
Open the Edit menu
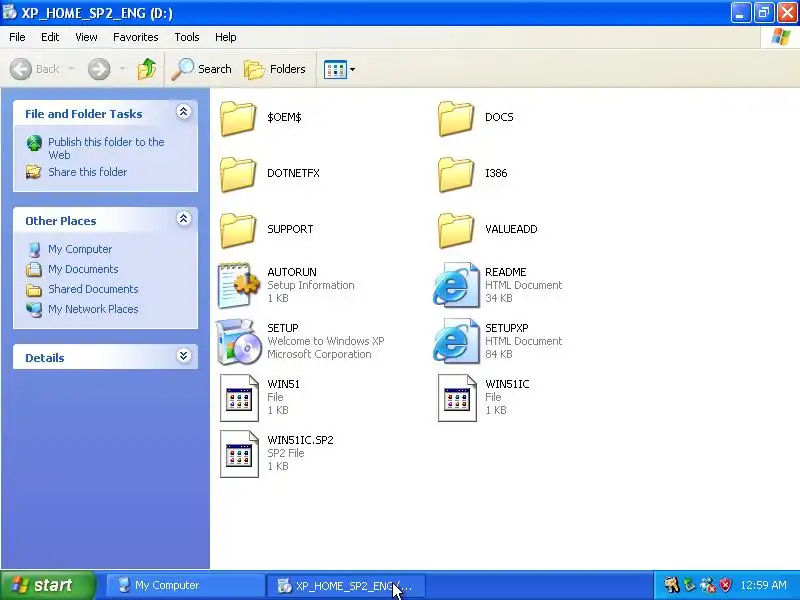point(50,37)
